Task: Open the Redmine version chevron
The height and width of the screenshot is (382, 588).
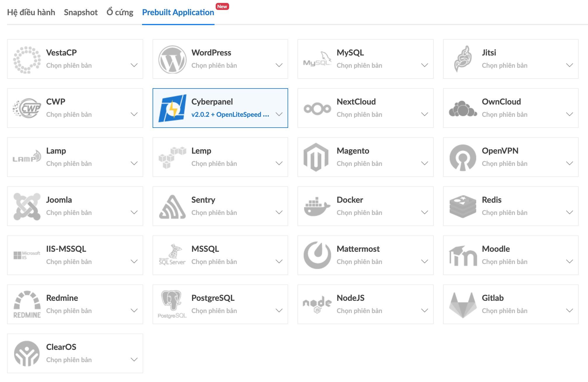Action: tap(134, 310)
